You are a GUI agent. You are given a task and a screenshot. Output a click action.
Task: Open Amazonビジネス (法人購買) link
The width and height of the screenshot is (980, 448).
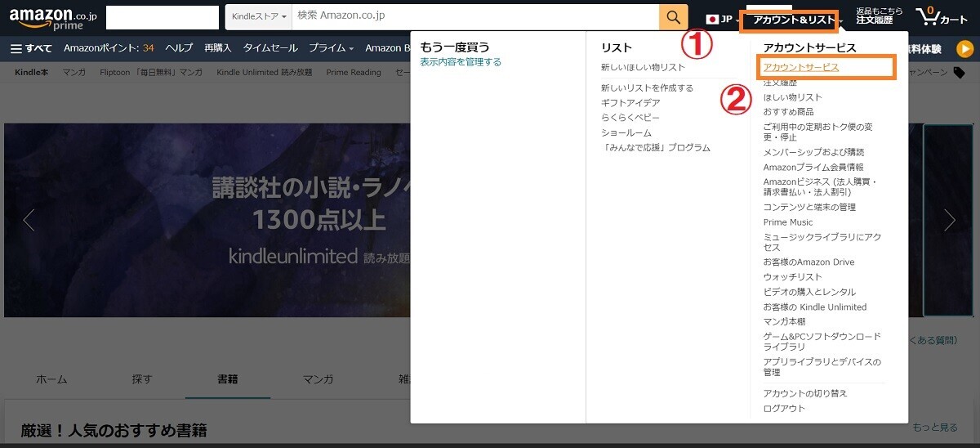click(x=822, y=186)
